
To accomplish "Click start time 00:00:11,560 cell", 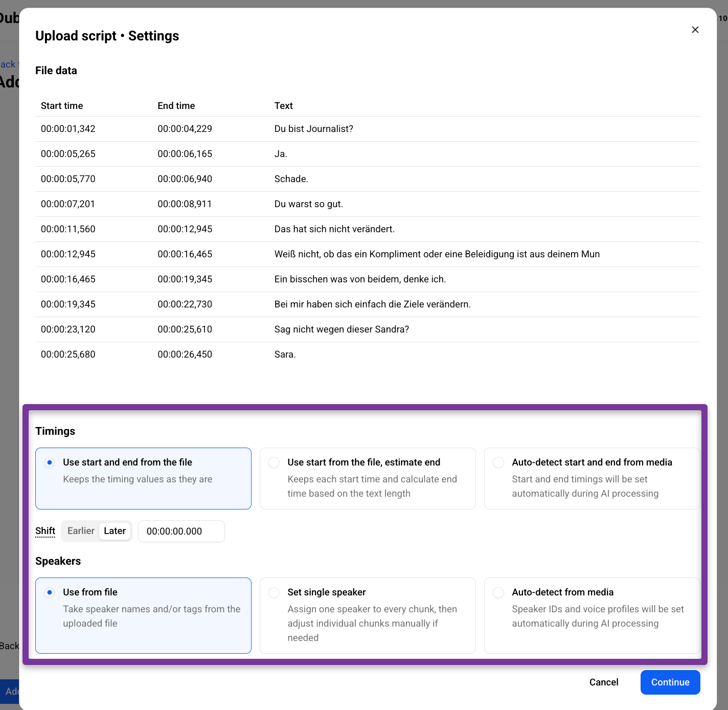I will click(x=68, y=229).
